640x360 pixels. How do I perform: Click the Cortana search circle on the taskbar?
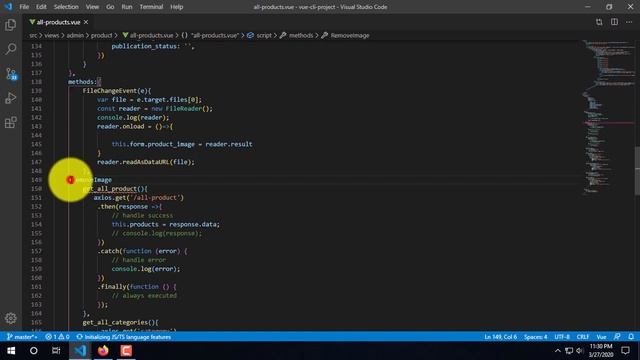coord(33,351)
